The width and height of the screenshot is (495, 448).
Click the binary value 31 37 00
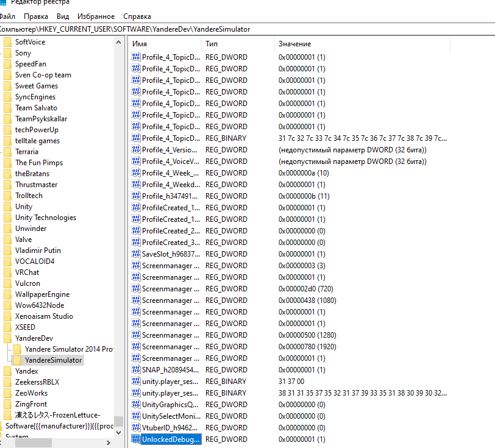tap(291, 382)
